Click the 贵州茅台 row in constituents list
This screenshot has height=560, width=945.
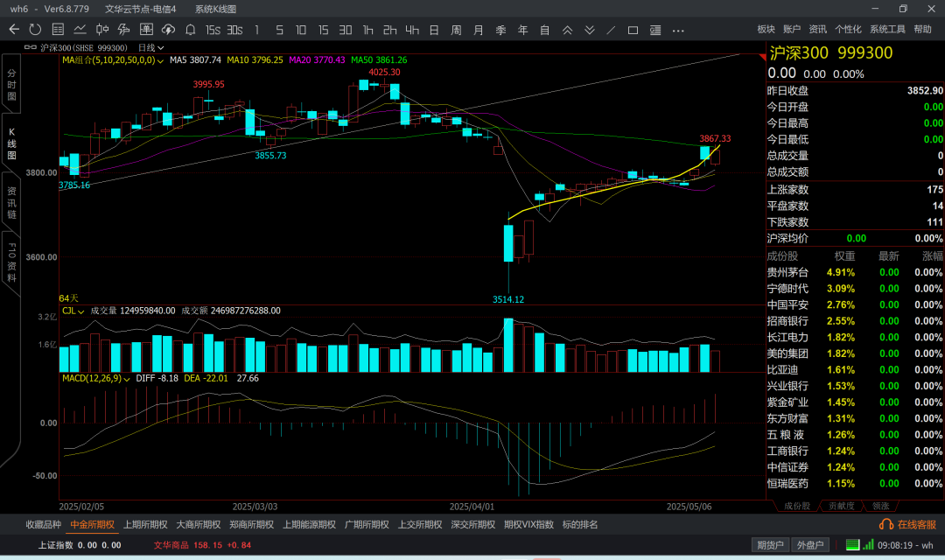[787, 272]
